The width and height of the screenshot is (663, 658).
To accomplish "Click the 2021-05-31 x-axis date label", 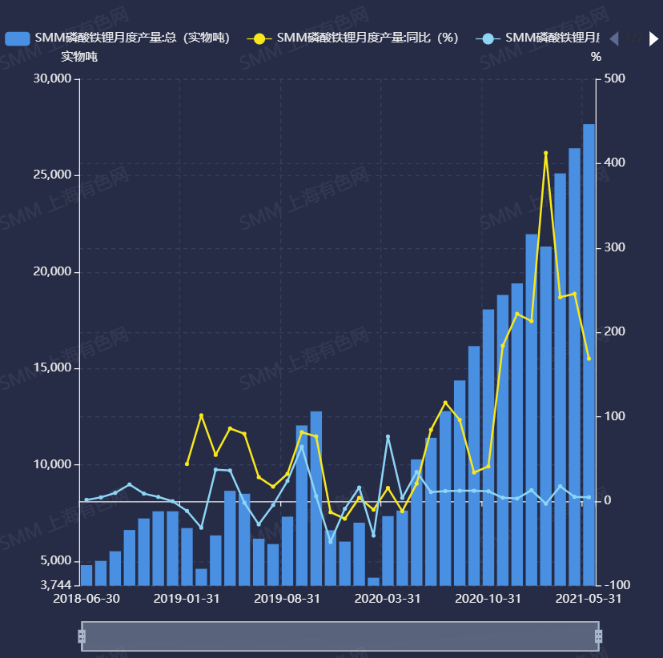I will [590, 598].
